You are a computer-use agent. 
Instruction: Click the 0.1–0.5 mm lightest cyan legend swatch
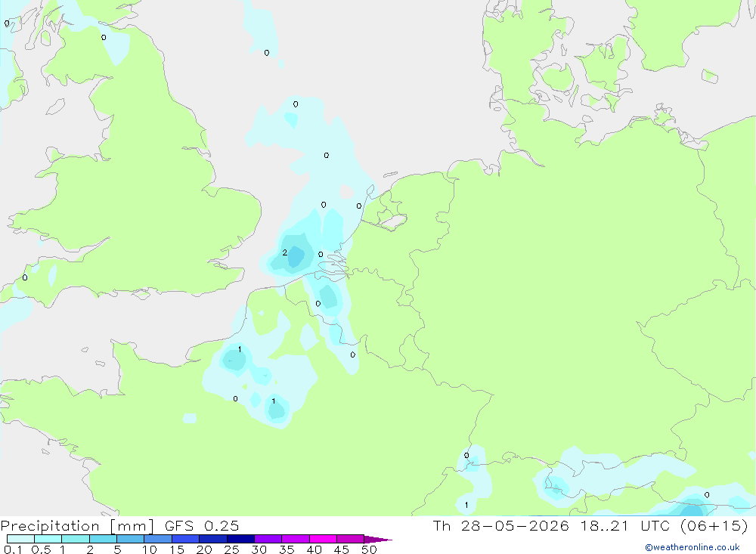20,539
